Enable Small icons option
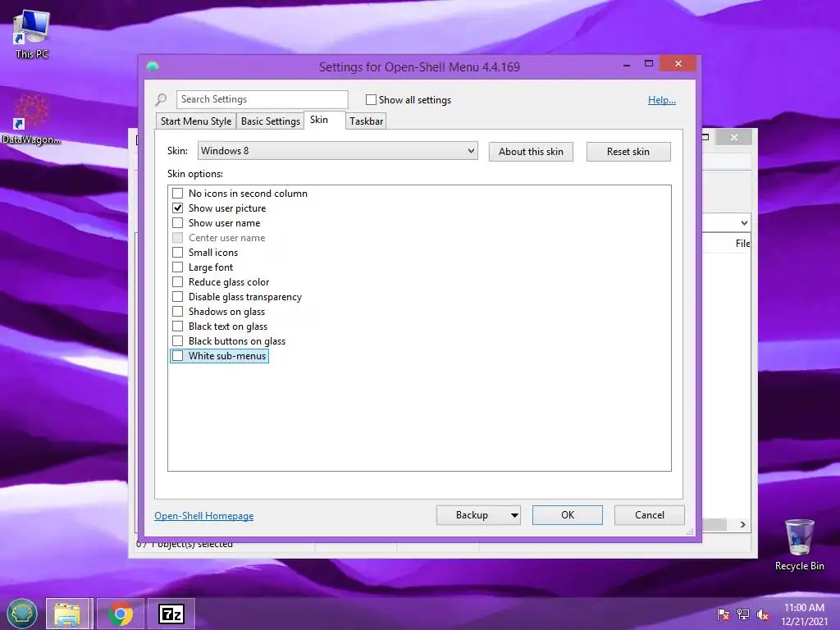Viewport: 840px width, 630px height. 178,253
